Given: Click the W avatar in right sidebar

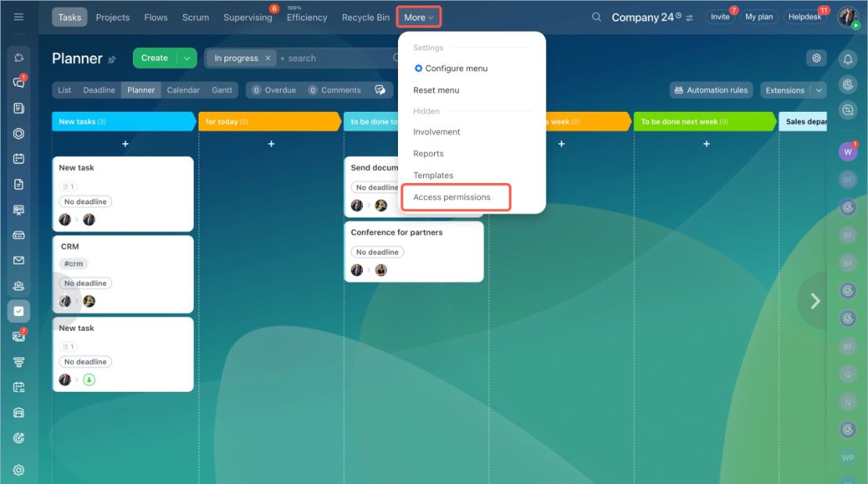Looking at the screenshot, I should (848, 152).
